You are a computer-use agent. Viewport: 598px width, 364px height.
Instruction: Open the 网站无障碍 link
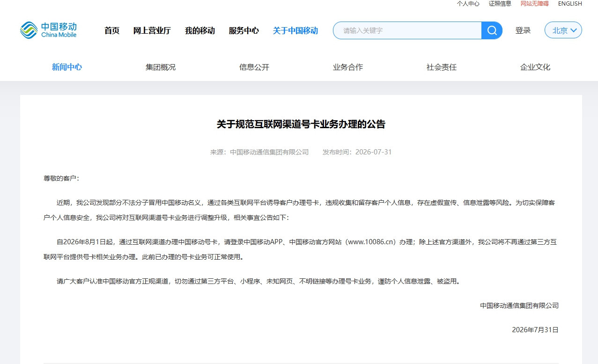click(535, 4)
